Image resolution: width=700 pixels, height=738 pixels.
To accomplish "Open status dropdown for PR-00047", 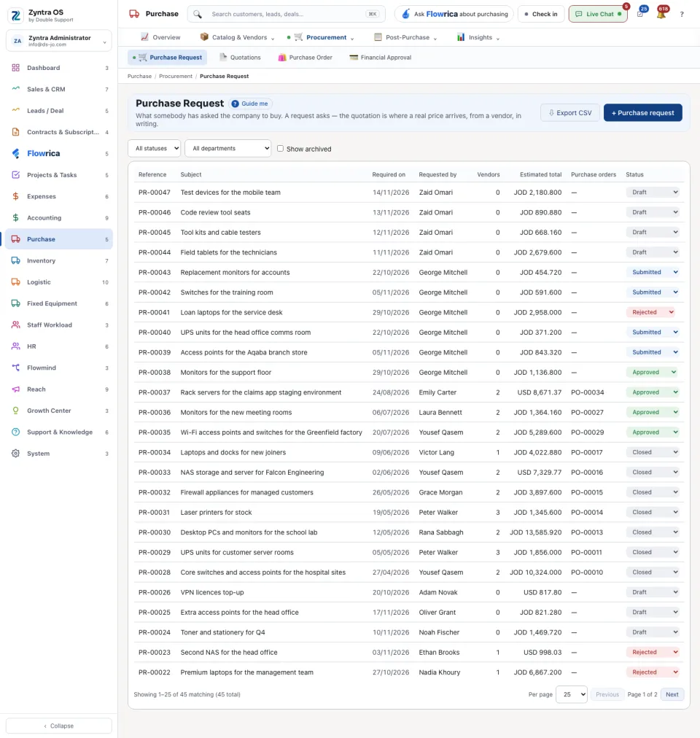I will pos(653,192).
